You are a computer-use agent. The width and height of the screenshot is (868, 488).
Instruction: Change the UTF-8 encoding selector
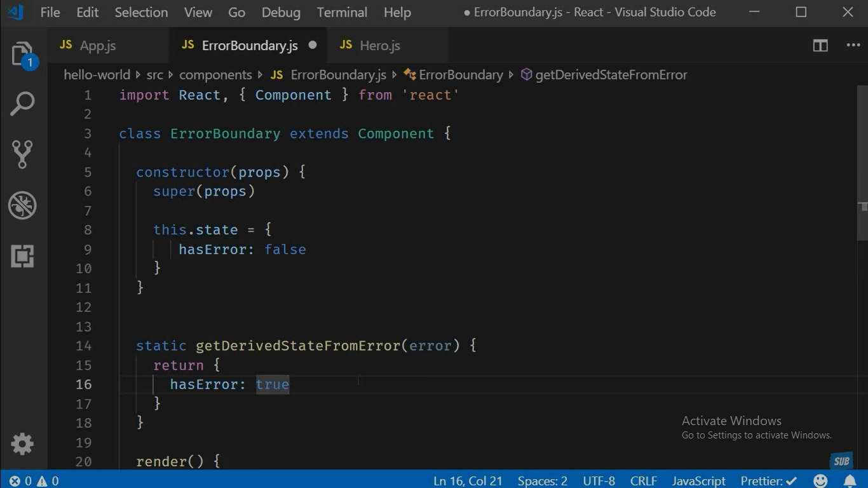599,481
